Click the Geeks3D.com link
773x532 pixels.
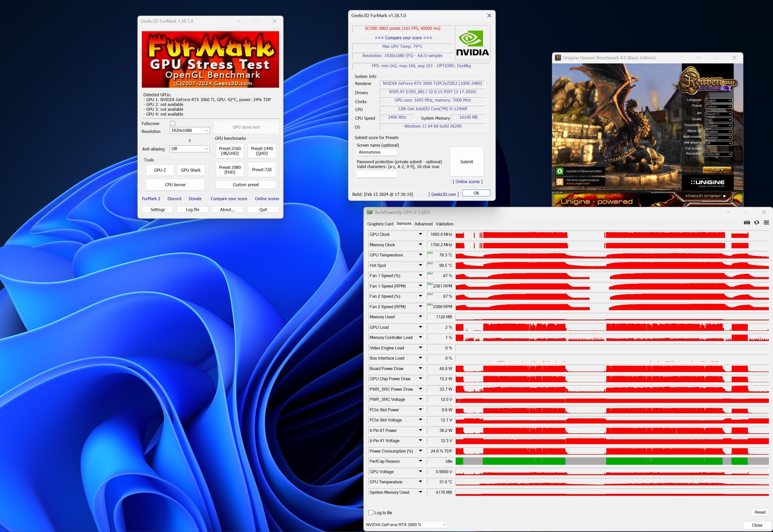click(444, 194)
